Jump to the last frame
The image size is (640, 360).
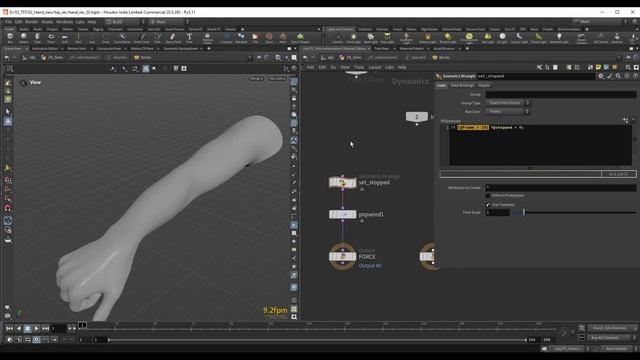point(46,328)
